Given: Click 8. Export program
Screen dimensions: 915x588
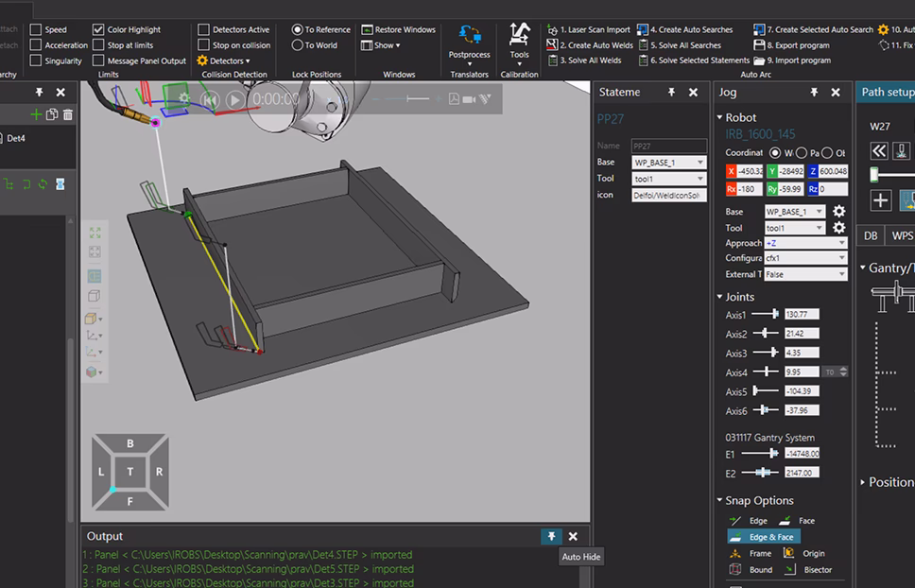Looking at the screenshot, I should 791,45.
